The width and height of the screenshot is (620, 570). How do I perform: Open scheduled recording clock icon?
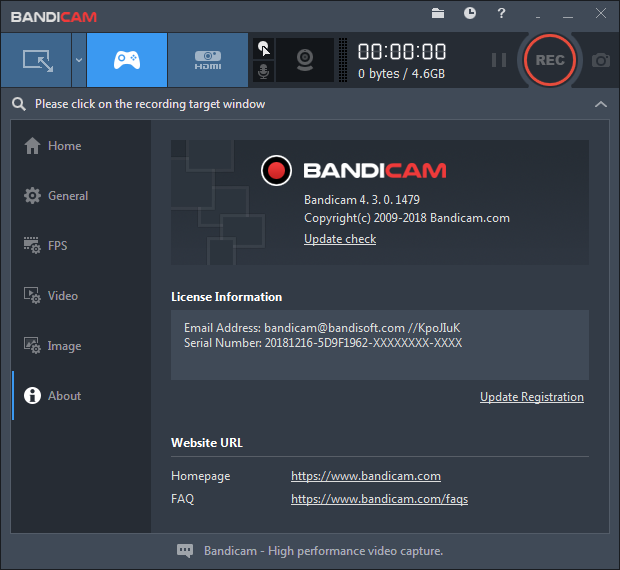point(470,13)
